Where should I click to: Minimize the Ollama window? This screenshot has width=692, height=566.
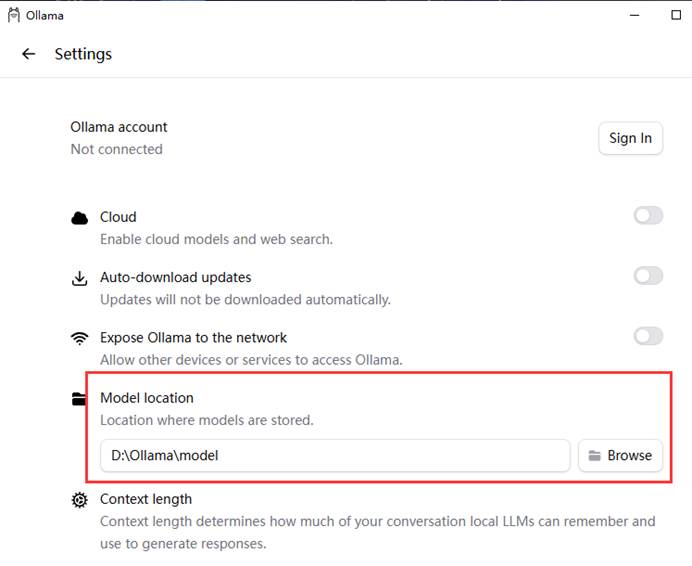[635, 15]
